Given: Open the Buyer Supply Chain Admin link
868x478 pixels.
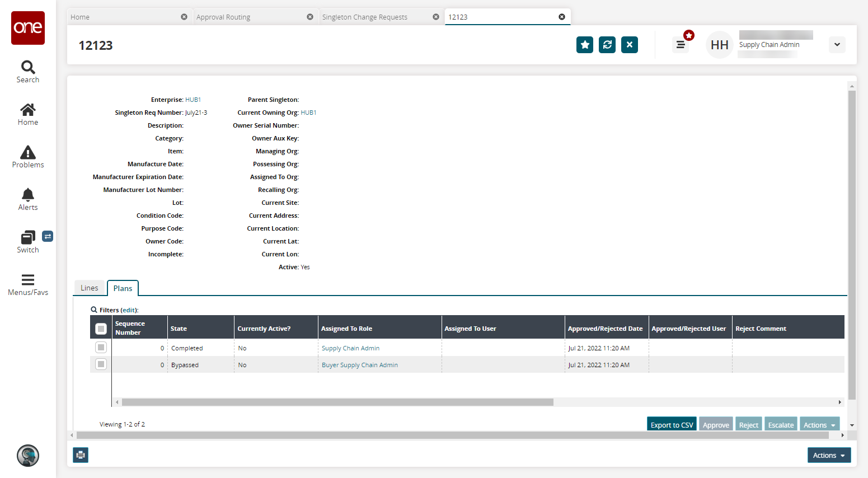Looking at the screenshot, I should [x=360, y=365].
